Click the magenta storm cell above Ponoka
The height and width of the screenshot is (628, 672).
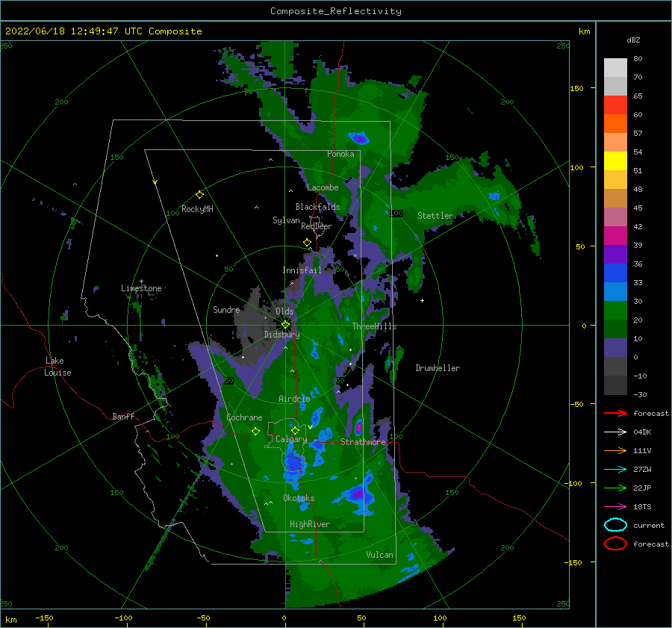(x=361, y=139)
